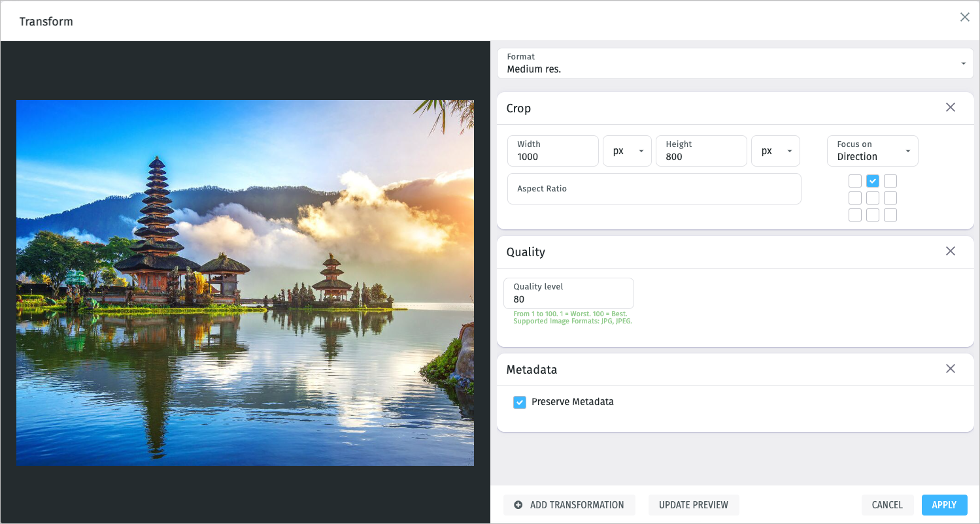Close the Transform dialog
The width and height of the screenshot is (980, 524).
(964, 18)
